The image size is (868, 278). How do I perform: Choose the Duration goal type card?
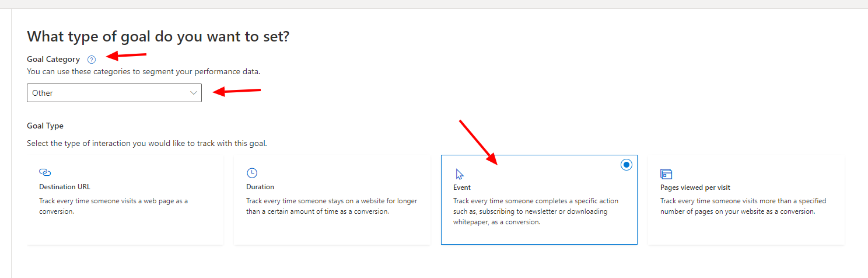(x=332, y=200)
